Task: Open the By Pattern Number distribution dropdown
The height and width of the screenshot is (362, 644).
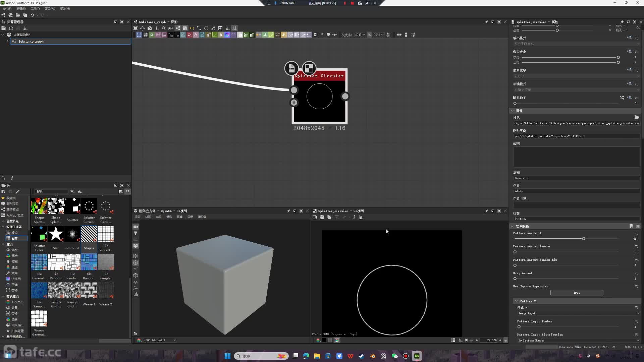Action: pos(578,341)
